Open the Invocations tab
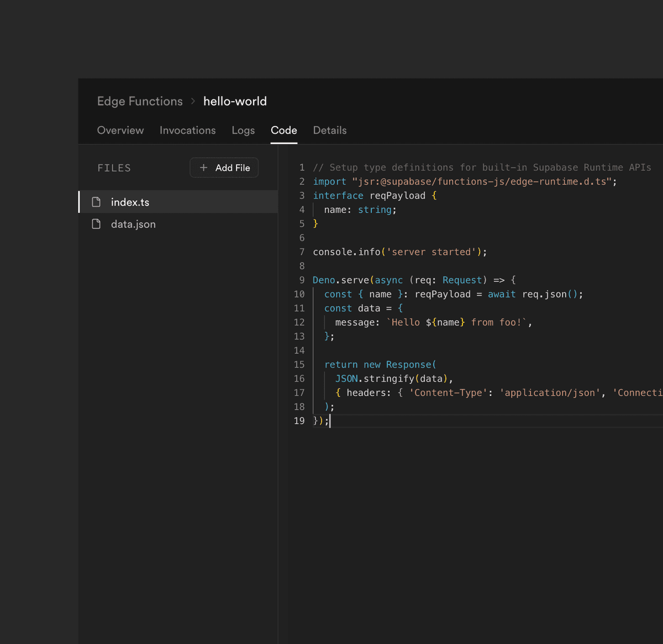The height and width of the screenshot is (644, 663). (187, 130)
